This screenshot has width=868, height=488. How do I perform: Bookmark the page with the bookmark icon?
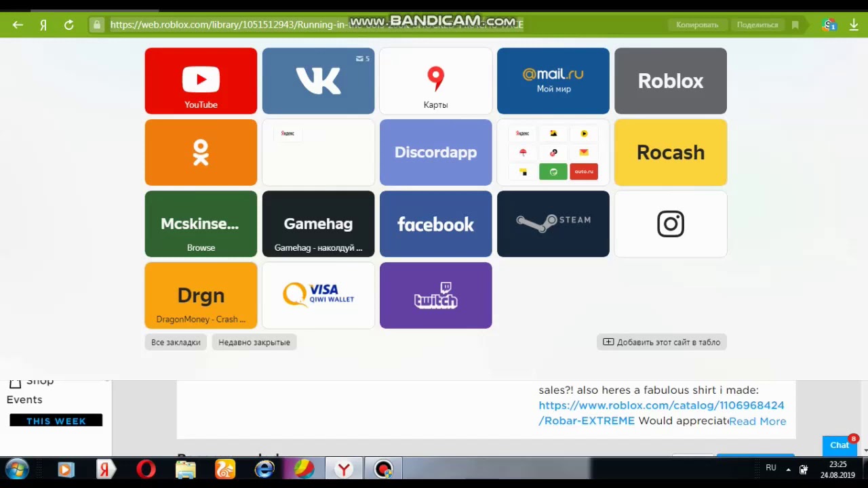795,25
